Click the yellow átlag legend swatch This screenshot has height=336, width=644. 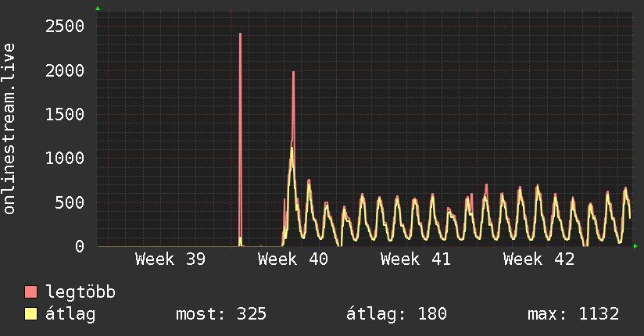point(30,314)
